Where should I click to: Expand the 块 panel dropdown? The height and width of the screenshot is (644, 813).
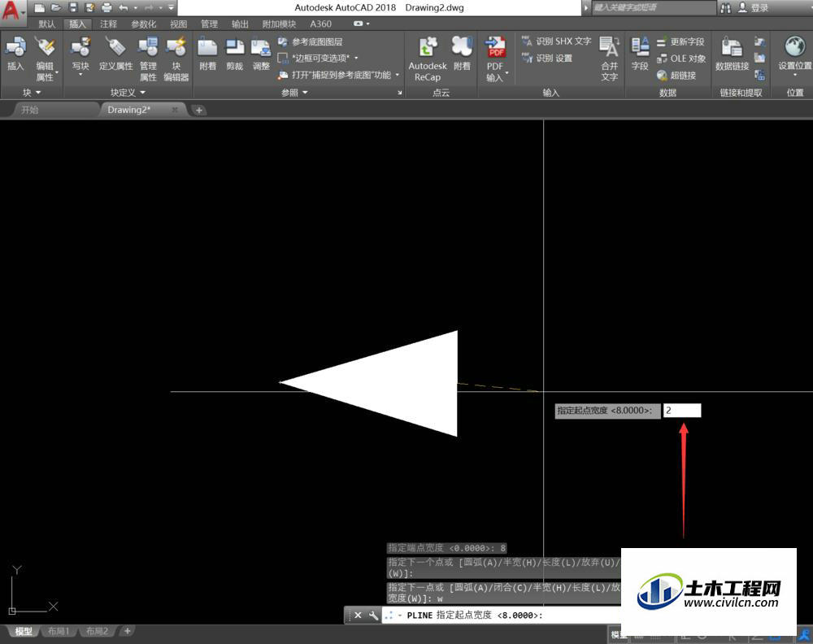[x=32, y=93]
